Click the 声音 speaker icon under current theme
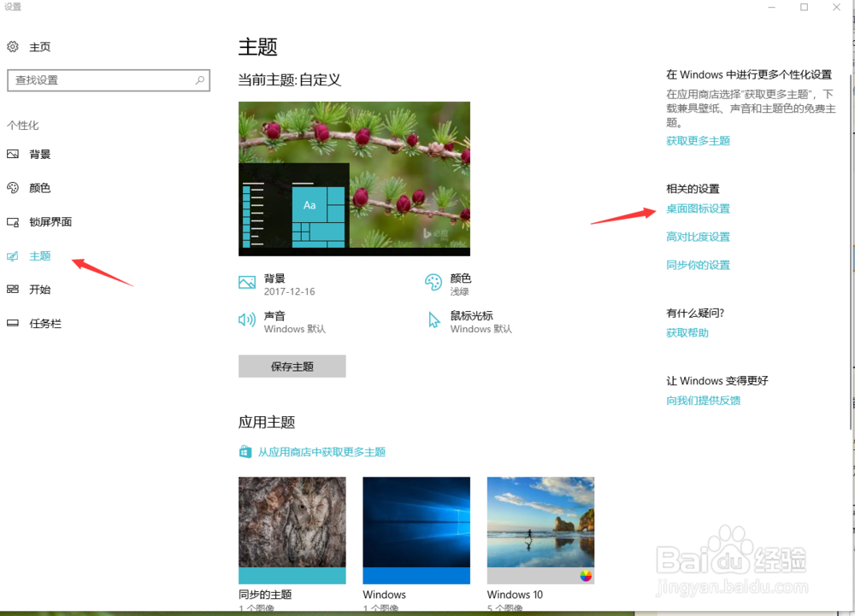 [x=246, y=320]
